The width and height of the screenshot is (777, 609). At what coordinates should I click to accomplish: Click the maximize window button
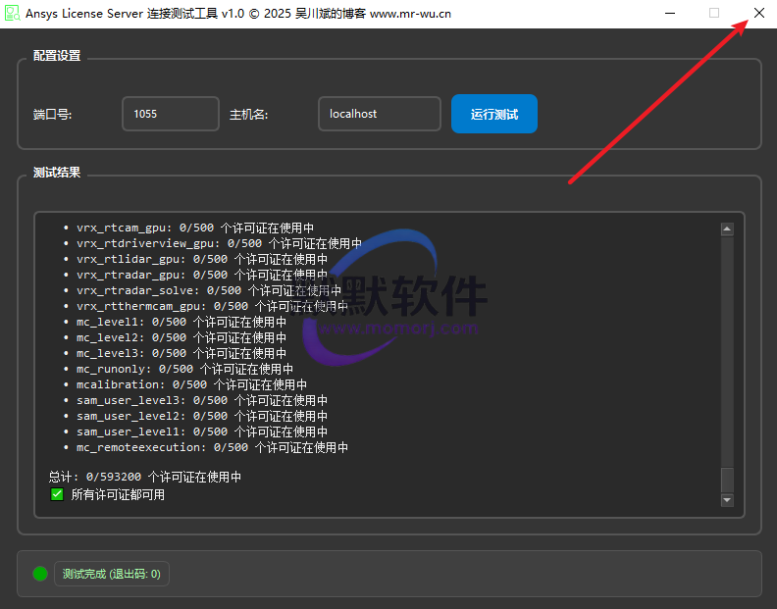point(714,13)
